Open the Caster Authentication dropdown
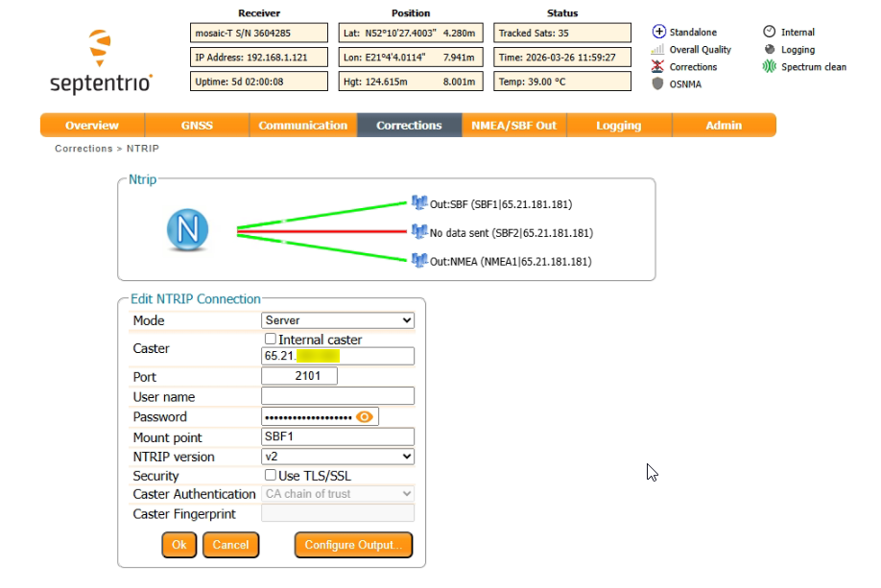The width and height of the screenshot is (881, 588). pyautogui.click(x=338, y=494)
